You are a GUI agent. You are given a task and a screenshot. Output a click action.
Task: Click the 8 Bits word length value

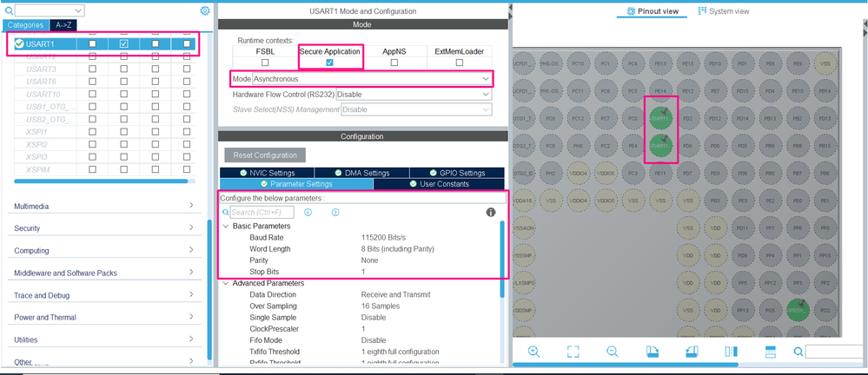click(x=397, y=249)
